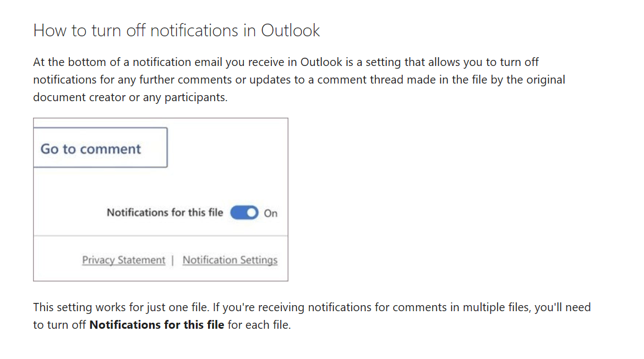Screen dimensions: 644x359
Task: Select the On label beside the toggle
Action: pos(271,212)
